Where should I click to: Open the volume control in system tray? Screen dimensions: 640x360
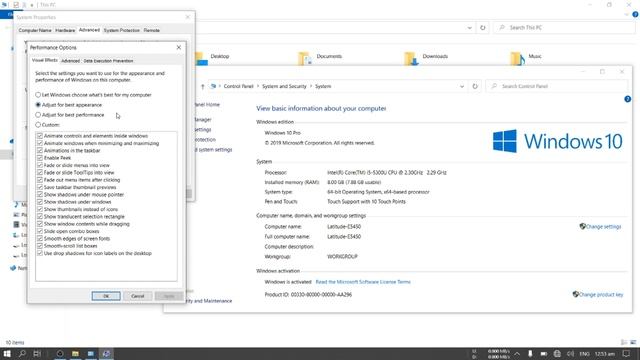coord(571,353)
